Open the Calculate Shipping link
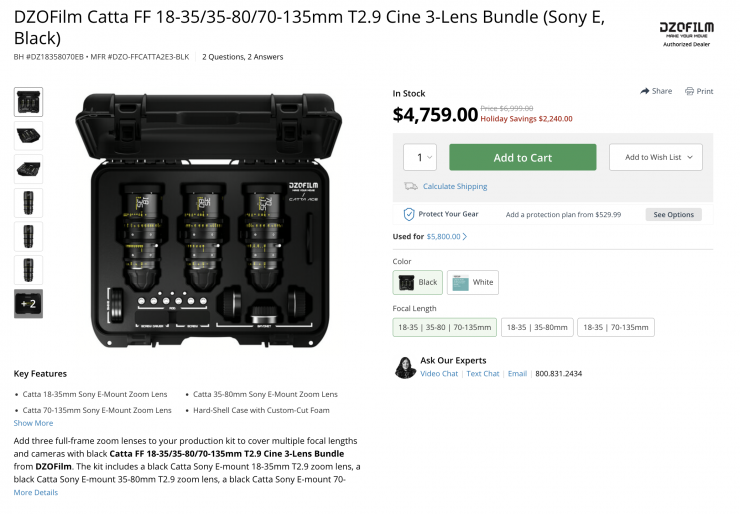The height and width of the screenshot is (514, 740). [x=455, y=186]
